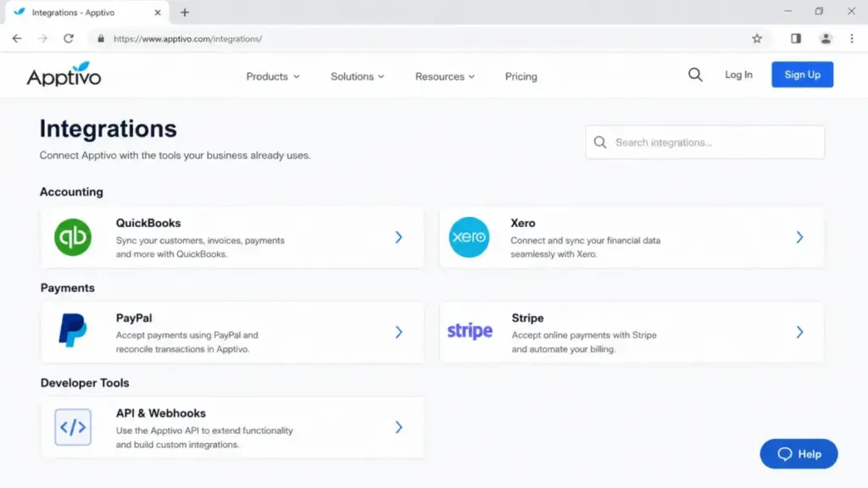The image size is (868, 488).
Task: Click the browser address bar URL
Action: tap(187, 39)
